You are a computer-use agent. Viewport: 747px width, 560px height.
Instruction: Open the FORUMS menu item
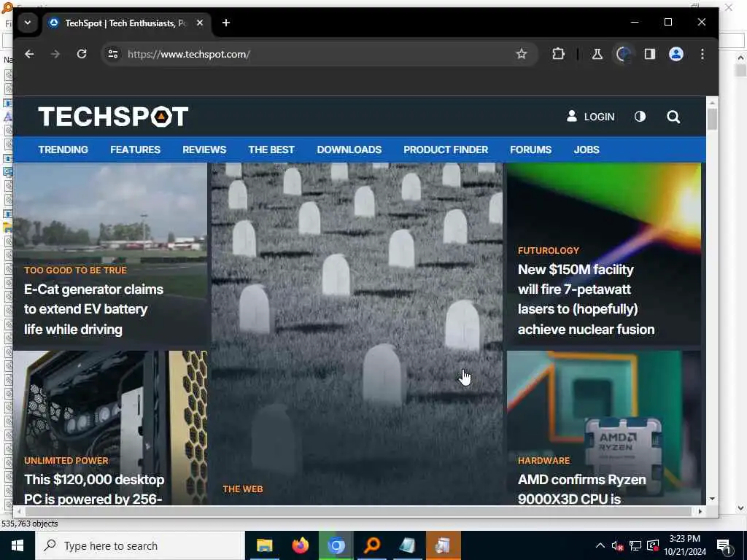[531, 149]
